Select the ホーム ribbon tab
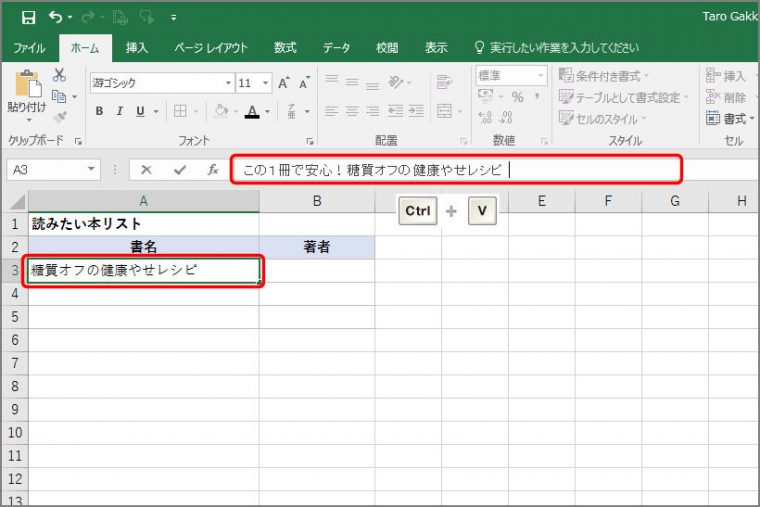The height and width of the screenshot is (507, 760). point(85,48)
